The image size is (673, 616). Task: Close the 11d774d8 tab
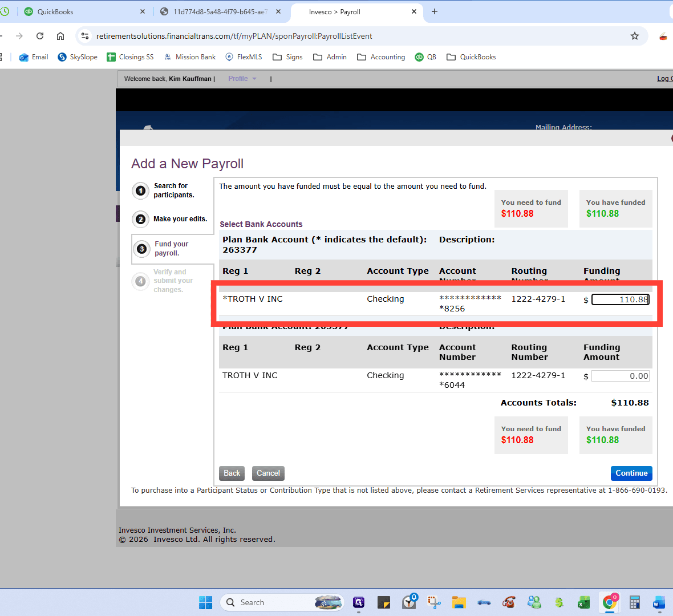pos(278,11)
